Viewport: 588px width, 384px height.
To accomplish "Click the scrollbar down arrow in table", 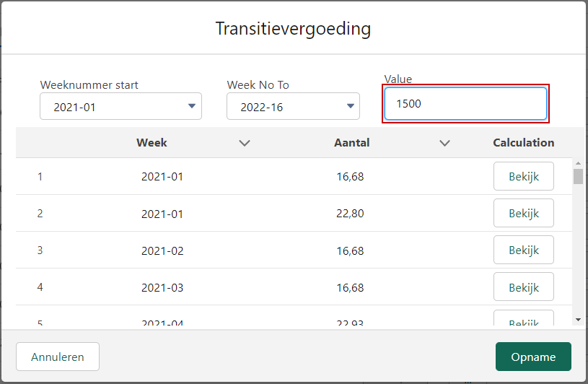I will pyautogui.click(x=578, y=320).
